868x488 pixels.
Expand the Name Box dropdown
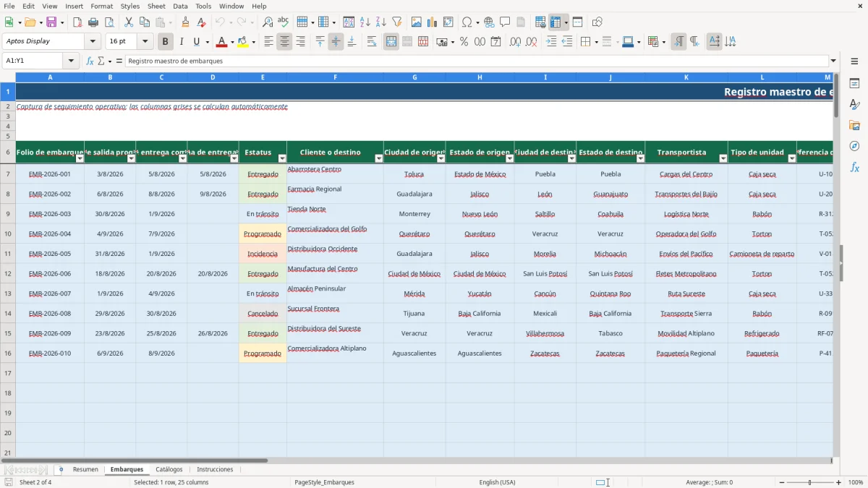click(72, 61)
